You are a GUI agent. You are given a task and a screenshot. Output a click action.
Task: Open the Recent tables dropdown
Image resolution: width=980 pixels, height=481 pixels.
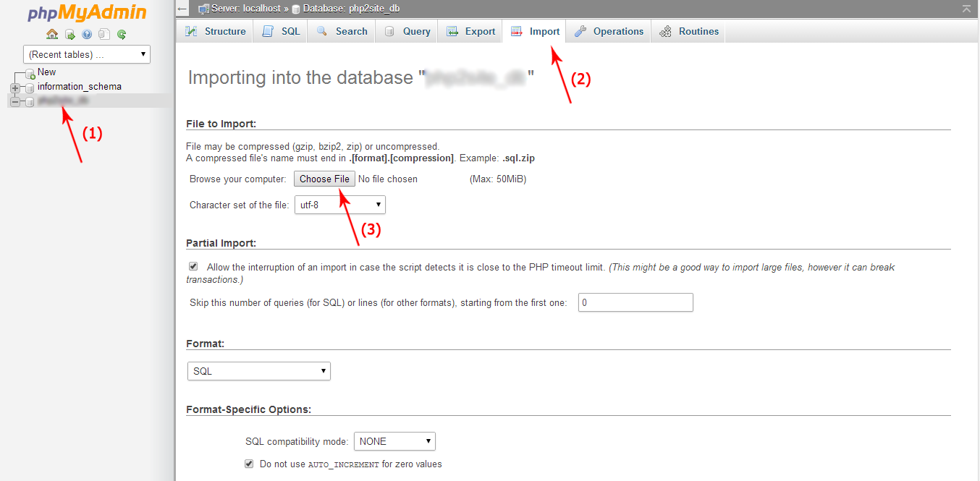87,54
